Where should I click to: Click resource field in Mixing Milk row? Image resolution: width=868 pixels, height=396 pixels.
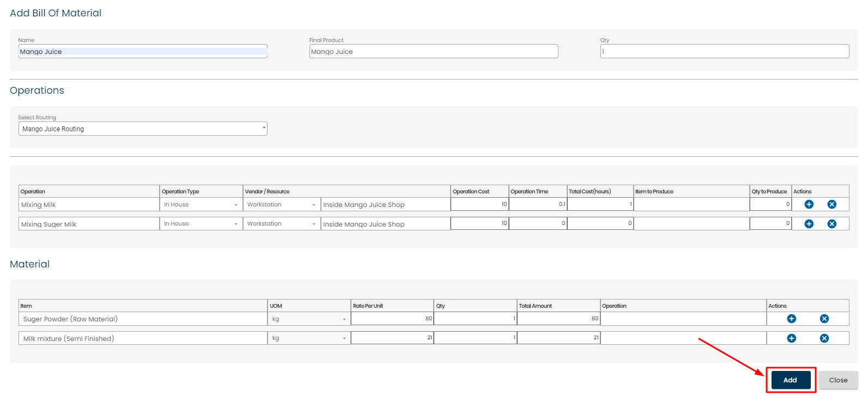coord(385,204)
